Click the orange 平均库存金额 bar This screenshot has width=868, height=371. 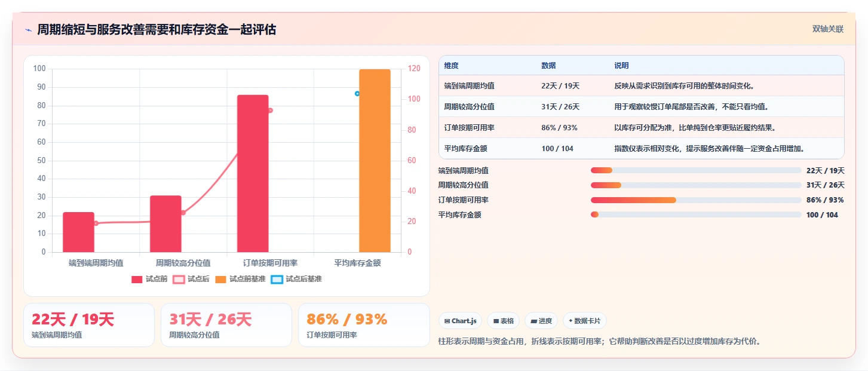(375, 161)
